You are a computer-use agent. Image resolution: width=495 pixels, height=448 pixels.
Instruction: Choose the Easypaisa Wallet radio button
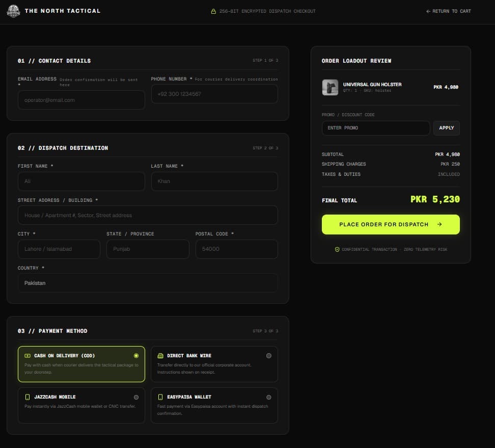[269, 397]
